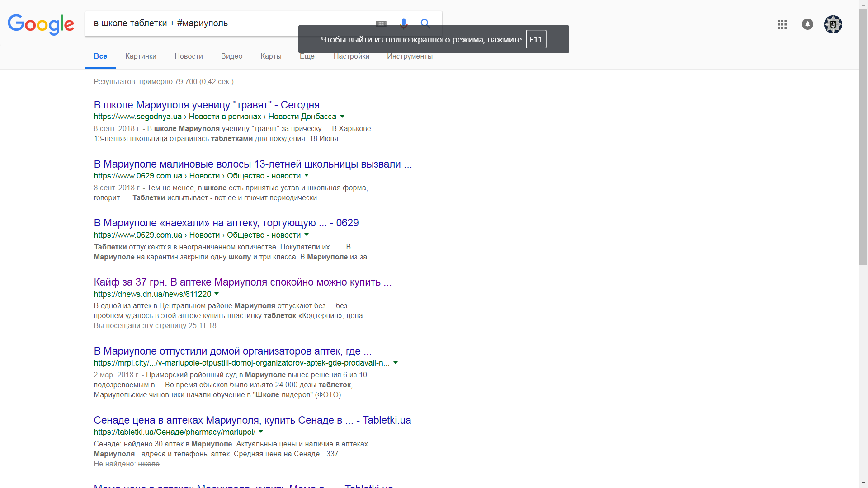Expand dropdown arrow next to mrpl.city URL
The image size is (868, 488).
pyautogui.click(x=396, y=363)
